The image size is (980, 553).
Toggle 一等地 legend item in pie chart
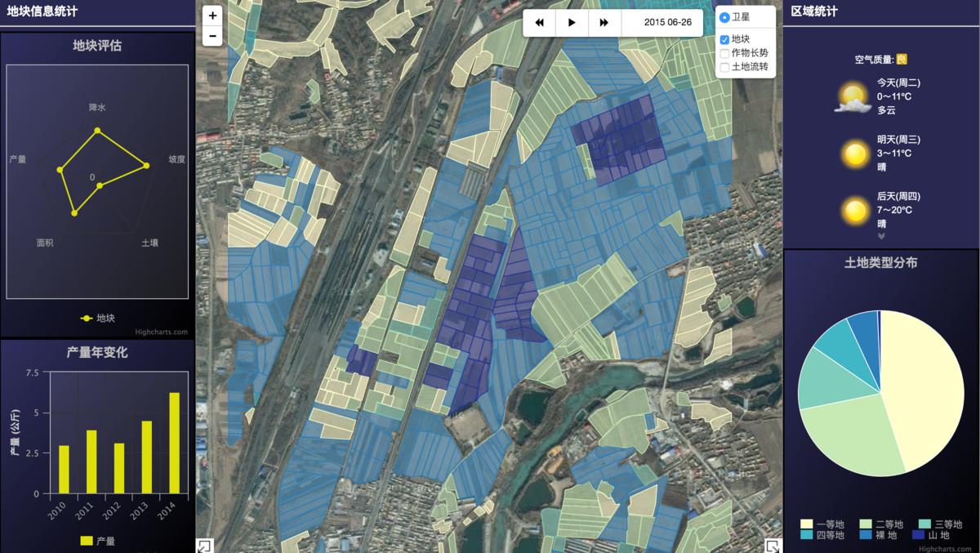(822, 524)
